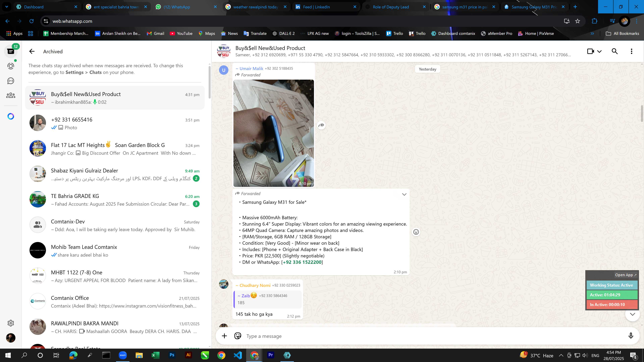This screenshot has height=362, width=644.
Task: Forward the phone photo message
Action: 321,125
